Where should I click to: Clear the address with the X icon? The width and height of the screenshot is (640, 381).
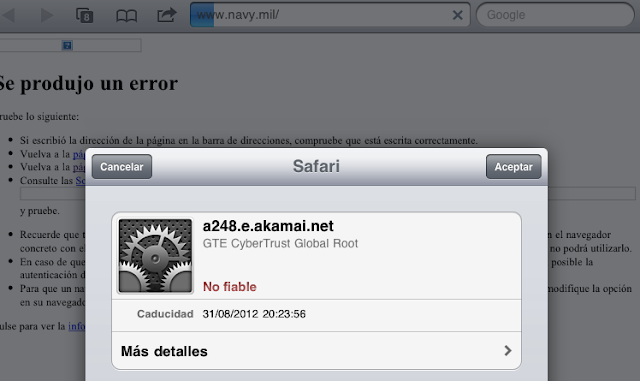pos(458,16)
